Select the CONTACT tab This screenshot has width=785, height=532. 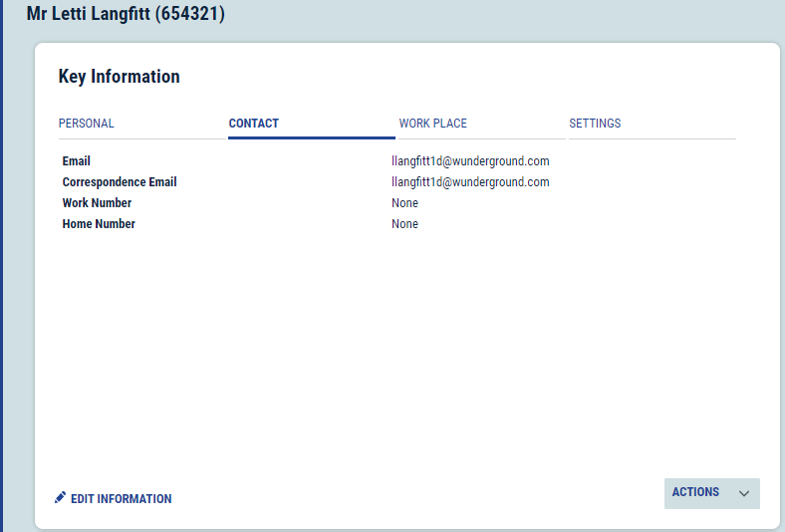[x=254, y=124]
